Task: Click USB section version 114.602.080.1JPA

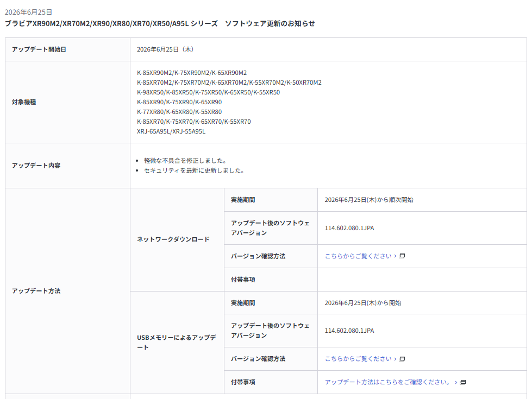Action: coord(349,331)
